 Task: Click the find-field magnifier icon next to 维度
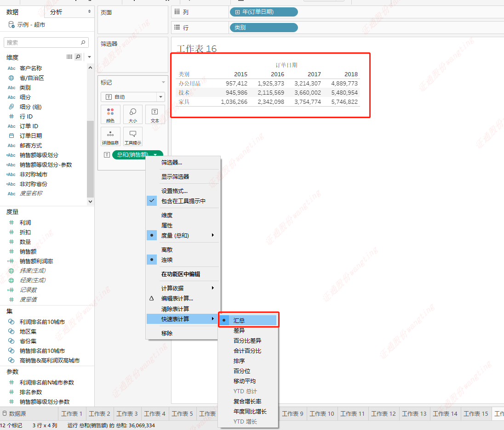tap(78, 57)
